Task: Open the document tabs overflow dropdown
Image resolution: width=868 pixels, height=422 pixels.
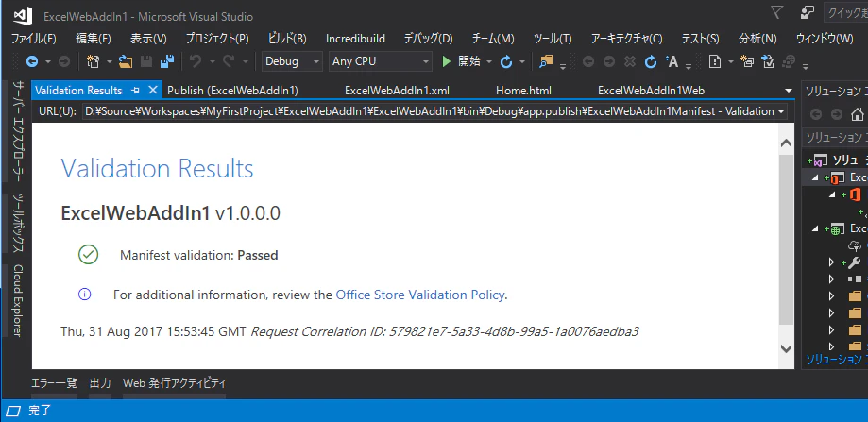Action: 789,90
